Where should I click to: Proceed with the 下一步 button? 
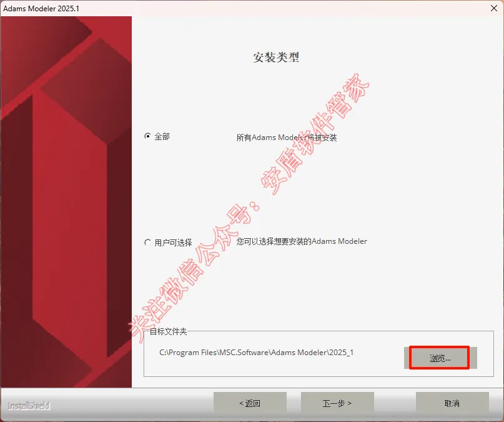(337, 403)
